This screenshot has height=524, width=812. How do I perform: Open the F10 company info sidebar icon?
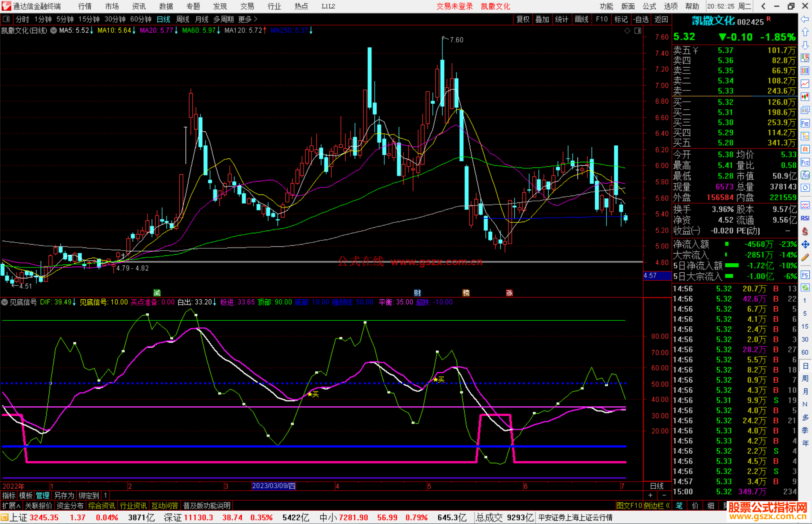click(805, 123)
